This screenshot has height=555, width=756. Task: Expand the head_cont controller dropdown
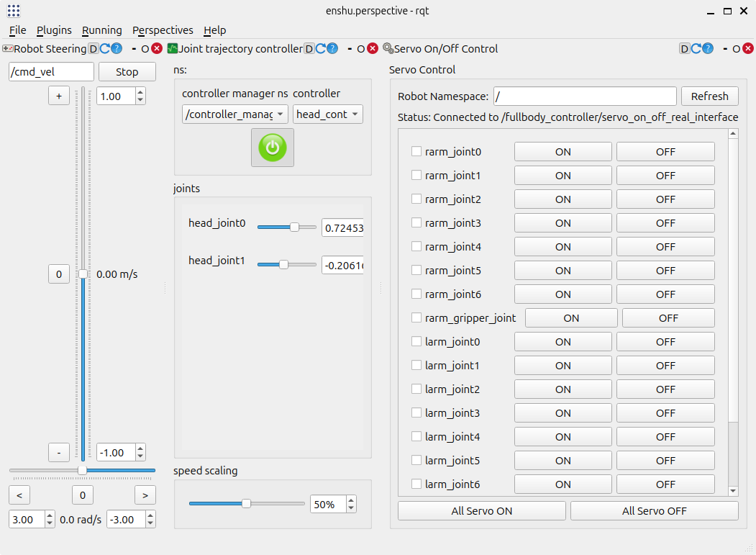(327, 114)
